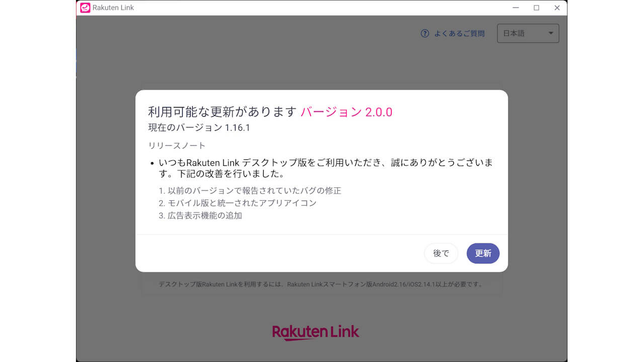Close the Rakuten Link window
This screenshot has width=644, height=362.
coord(557,8)
